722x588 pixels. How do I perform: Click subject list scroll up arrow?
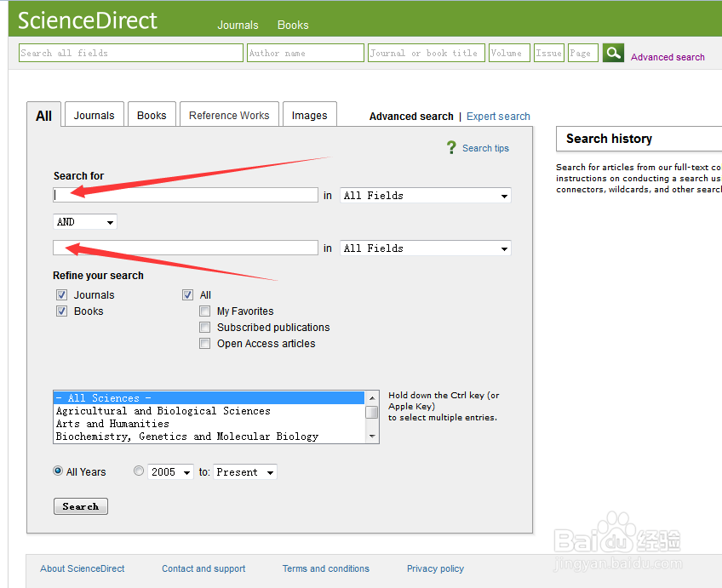coord(372,397)
